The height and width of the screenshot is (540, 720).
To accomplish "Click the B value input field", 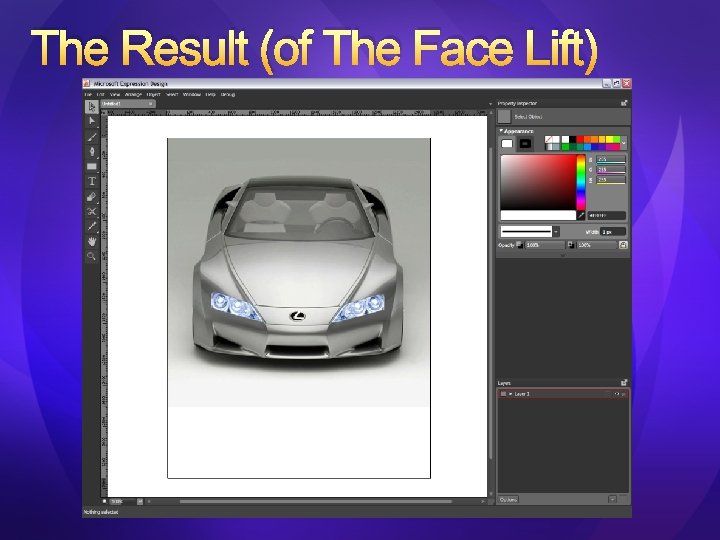I will pos(611,180).
